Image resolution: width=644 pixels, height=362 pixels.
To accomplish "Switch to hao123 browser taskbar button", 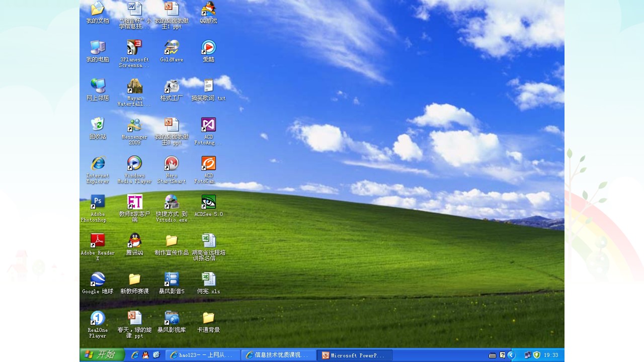I will (203, 355).
